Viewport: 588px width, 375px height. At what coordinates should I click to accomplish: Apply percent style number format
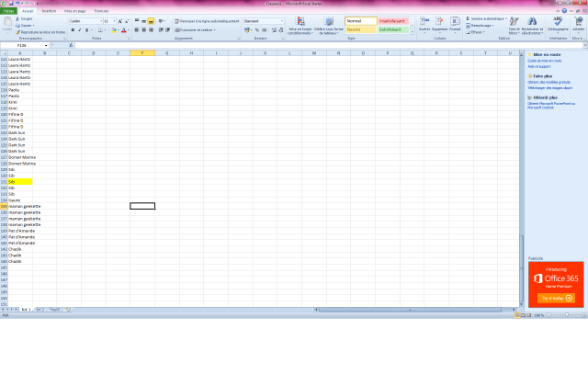[257, 30]
